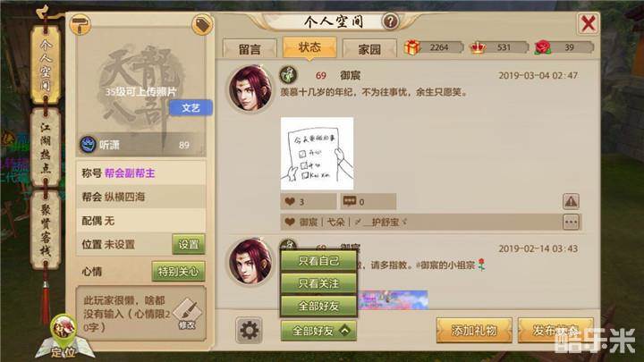Screen dimensions: 644x362
Task: Choose 全部好友 in the popup list
Action: click(x=318, y=306)
